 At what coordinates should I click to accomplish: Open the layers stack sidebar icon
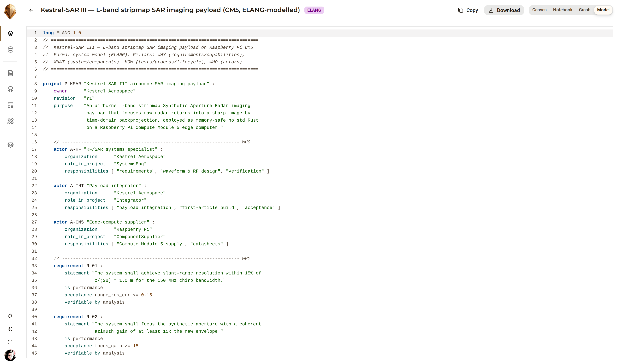(10, 33)
